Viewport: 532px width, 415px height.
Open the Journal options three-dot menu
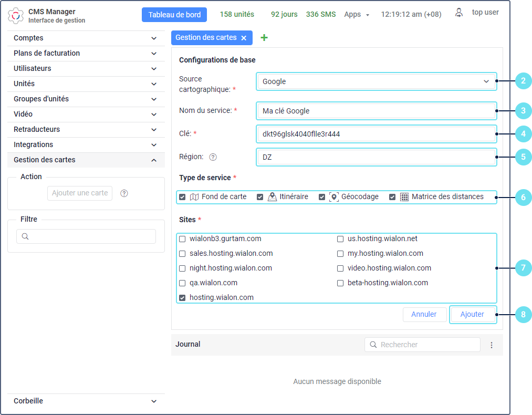tap(491, 345)
